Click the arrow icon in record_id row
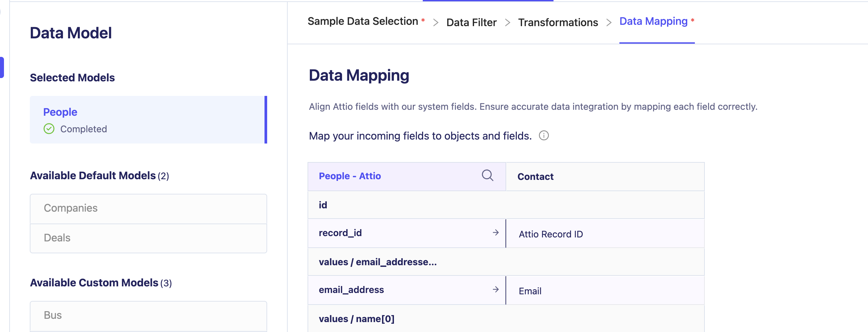The image size is (868, 332). (x=496, y=233)
